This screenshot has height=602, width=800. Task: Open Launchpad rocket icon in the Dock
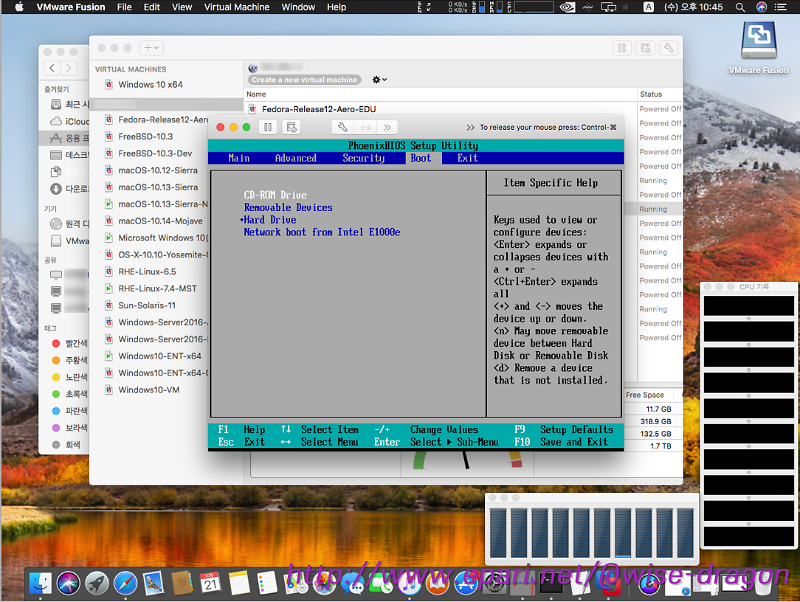96,583
